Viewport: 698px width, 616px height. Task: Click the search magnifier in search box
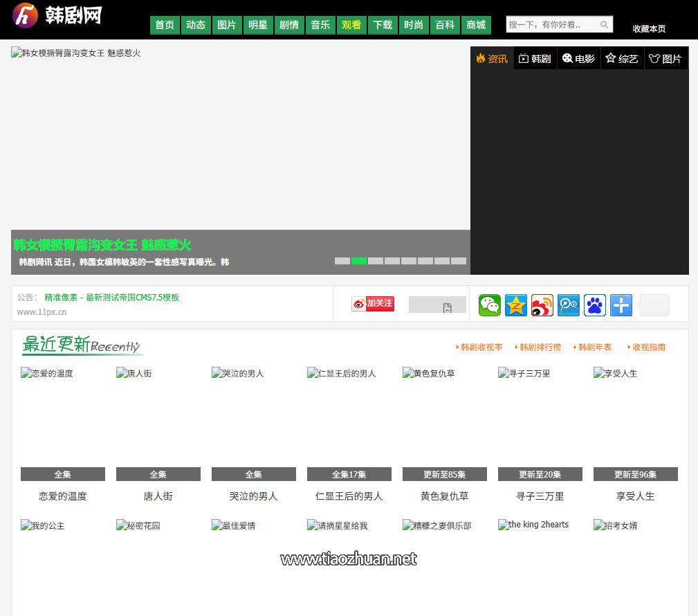point(604,24)
